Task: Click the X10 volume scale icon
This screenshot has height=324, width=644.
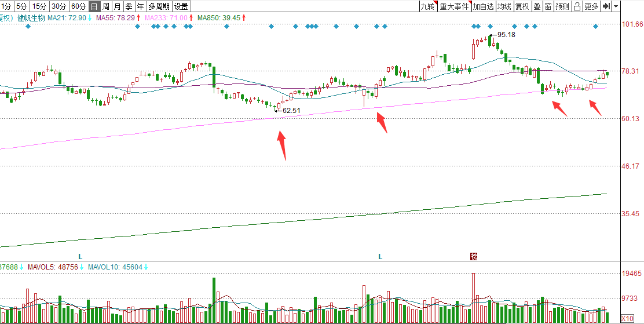Action: point(627,318)
